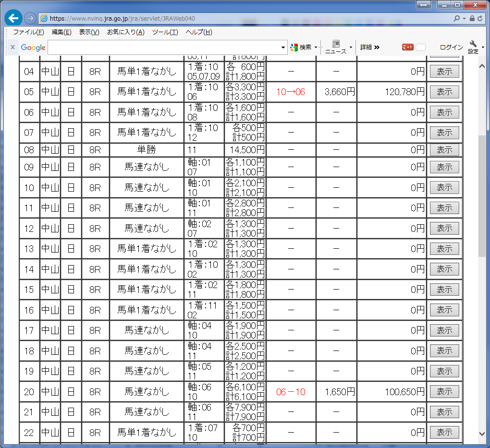Click the 単勝 bet type cell
Viewport: 490px width, 448px height.
pyautogui.click(x=147, y=150)
